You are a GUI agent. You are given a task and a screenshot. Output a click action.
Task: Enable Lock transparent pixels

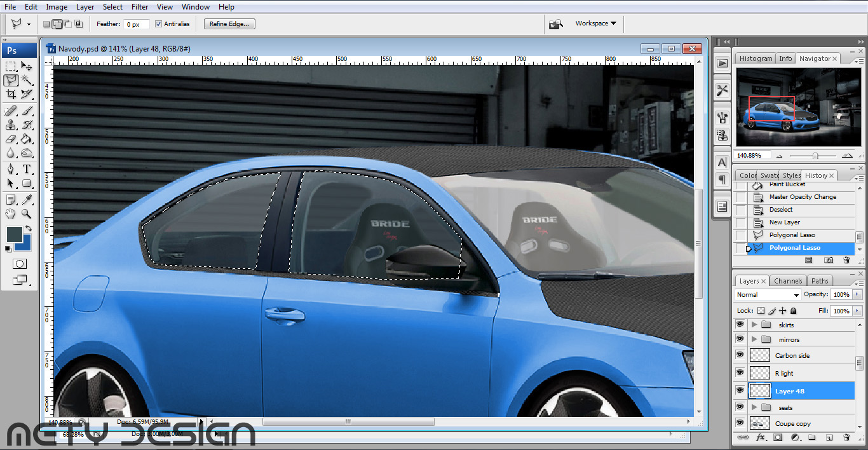(761, 311)
